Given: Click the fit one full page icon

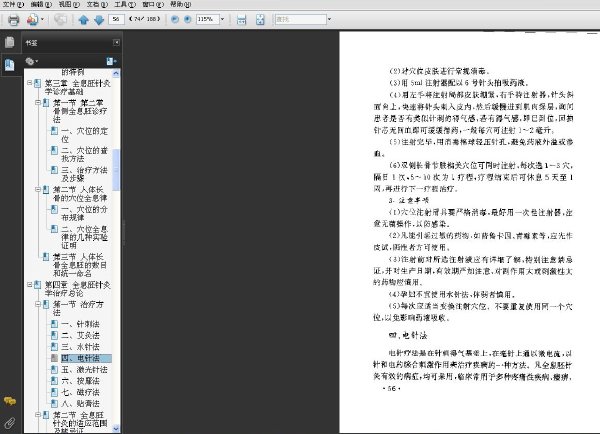Looking at the screenshot, I should click(x=260, y=19).
